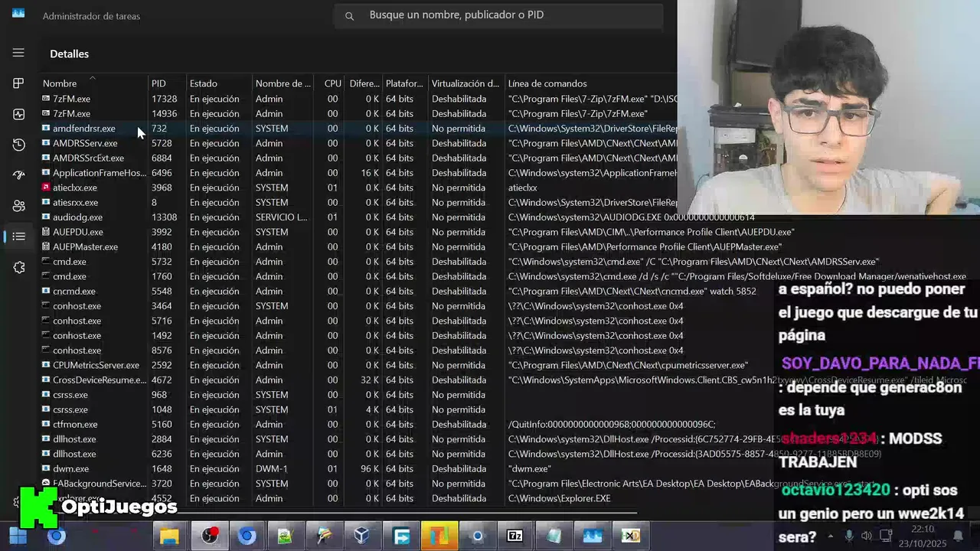Open the Users page icon in sidebar
The image size is (980, 551).
(18, 206)
